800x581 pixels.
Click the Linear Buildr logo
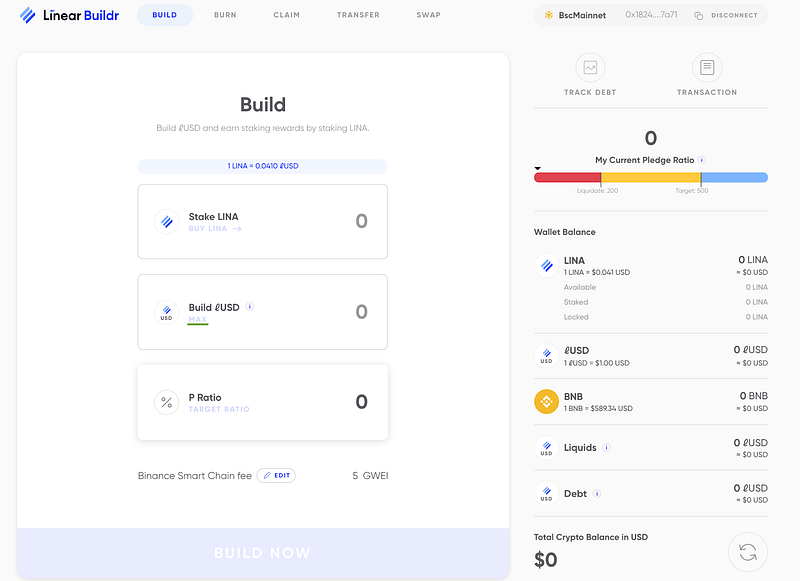69,15
